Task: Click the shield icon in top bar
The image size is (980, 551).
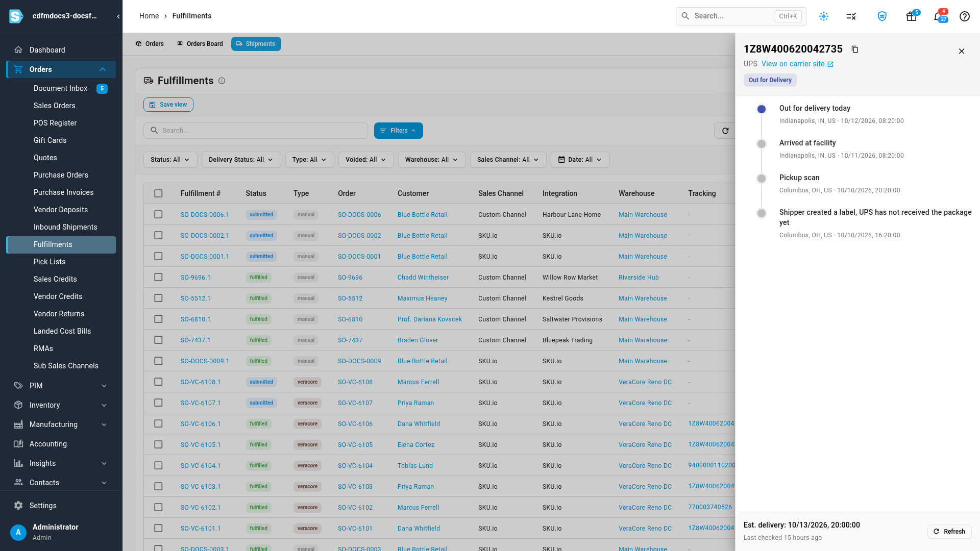Action: pyautogui.click(x=882, y=16)
